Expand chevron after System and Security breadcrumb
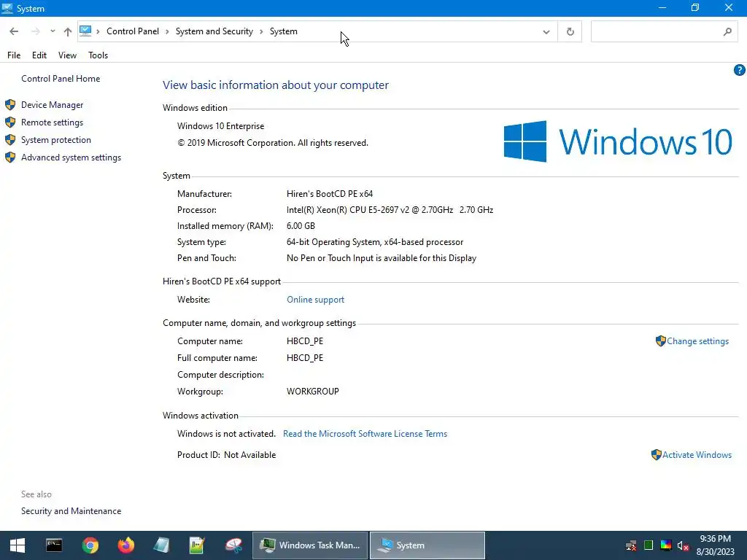The width and height of the screenshot is (747, 560). [x=262, y=31]
